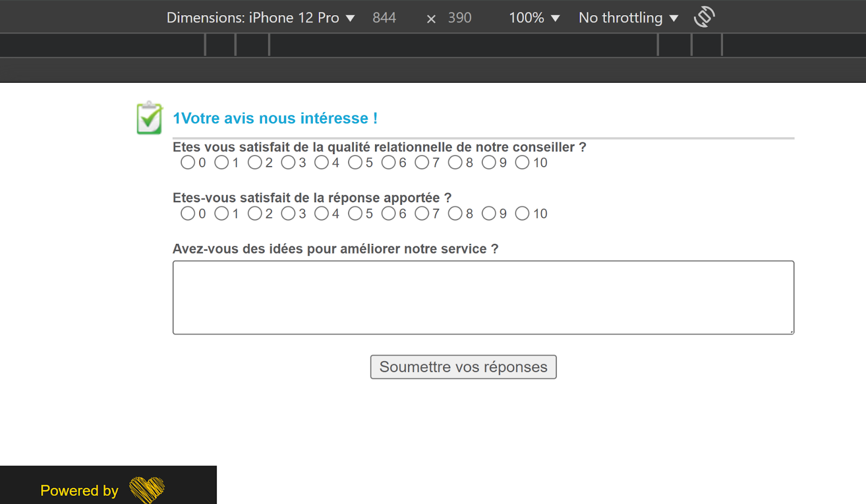866x504 pixels.
Task: Click the rotate device orientation icon
Action: click(x=704, y=17)
